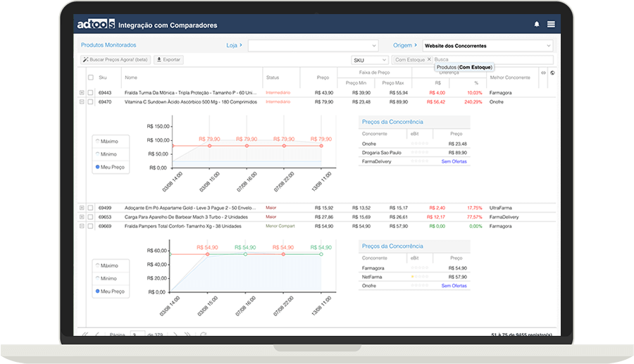Sort by the Melhor Concorrente column header
The height and width of the screenshot is (364, 634).
(510, 77)
